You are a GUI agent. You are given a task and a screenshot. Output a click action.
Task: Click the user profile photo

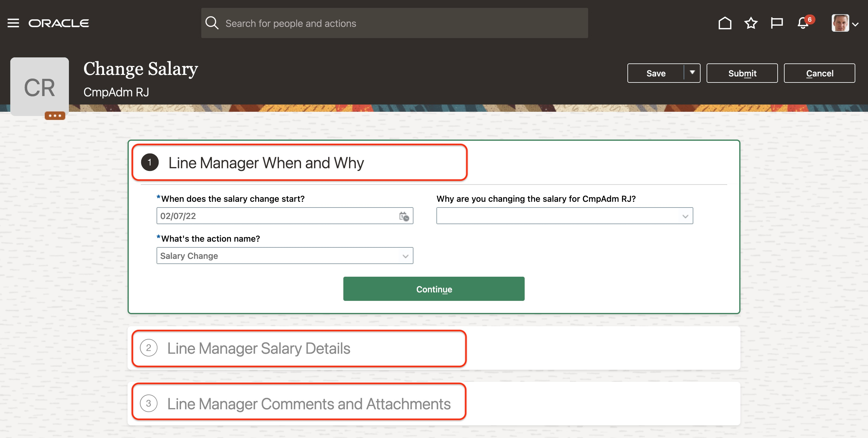(x=840, y=23)
